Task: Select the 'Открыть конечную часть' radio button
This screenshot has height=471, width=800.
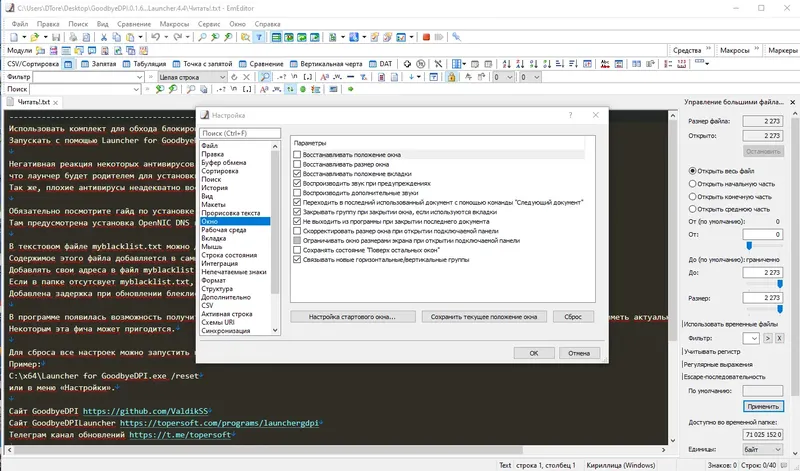Action: coord(692,196)
